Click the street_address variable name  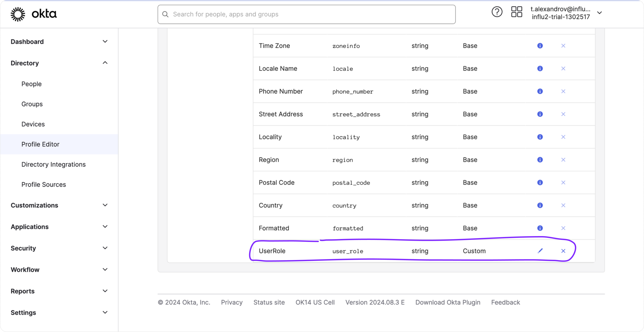click(356, 114)
